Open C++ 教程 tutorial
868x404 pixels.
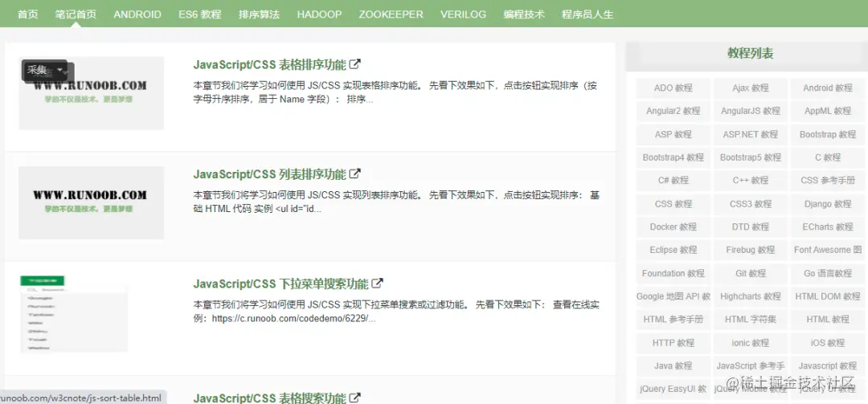750,181
